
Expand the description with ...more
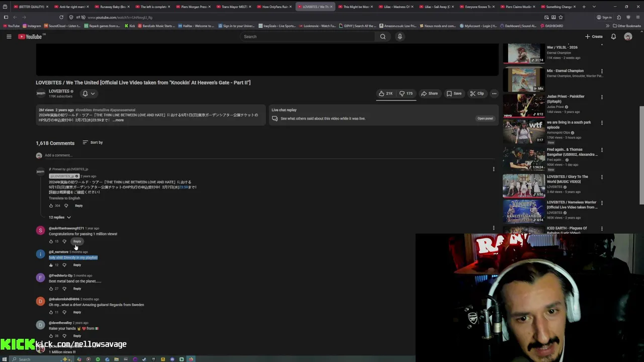click(x=118, y=120)
